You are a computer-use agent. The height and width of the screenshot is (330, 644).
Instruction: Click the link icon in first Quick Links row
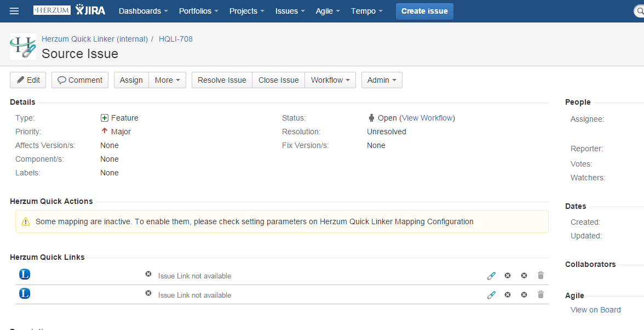click(491, 276)
